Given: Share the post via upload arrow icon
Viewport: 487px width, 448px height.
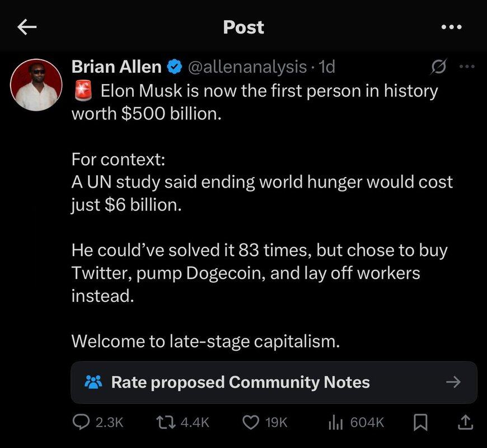Looking at the screenshot, I should pyautogui.click(x=465, y=423).
